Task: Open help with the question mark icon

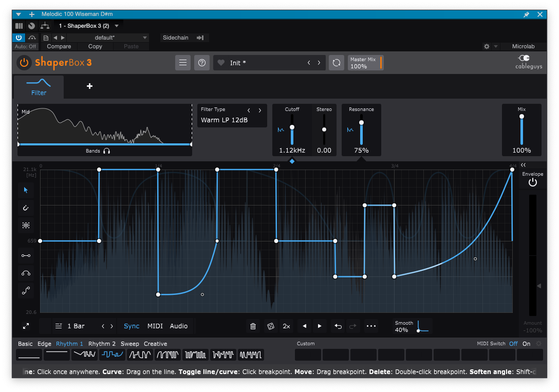Action: [x=202, y=63]
